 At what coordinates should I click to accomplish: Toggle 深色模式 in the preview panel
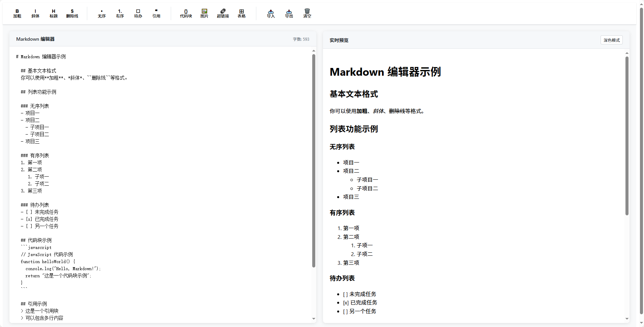click(x=611, y=40)
